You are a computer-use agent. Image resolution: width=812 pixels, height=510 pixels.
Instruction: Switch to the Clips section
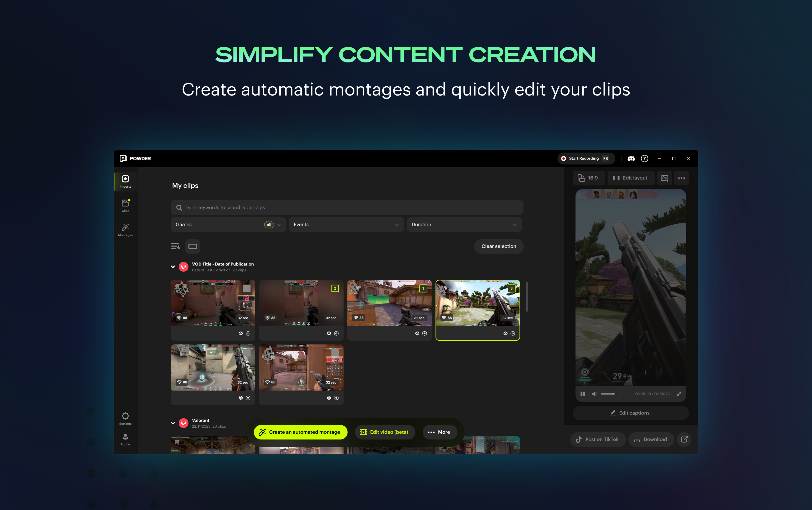pos(125,205)
